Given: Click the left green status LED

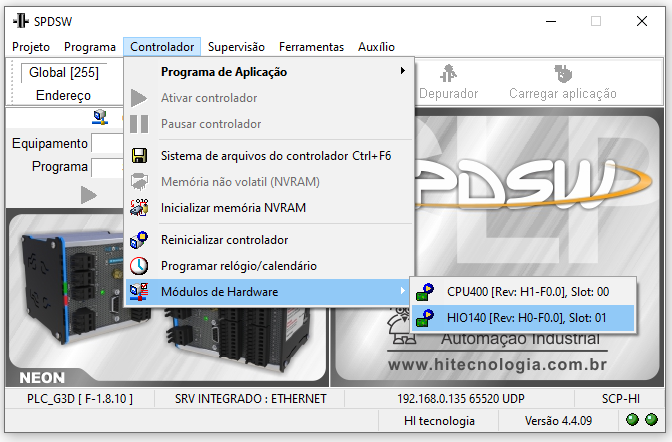Looking at the screenshot, I should (x=632, y=419).
